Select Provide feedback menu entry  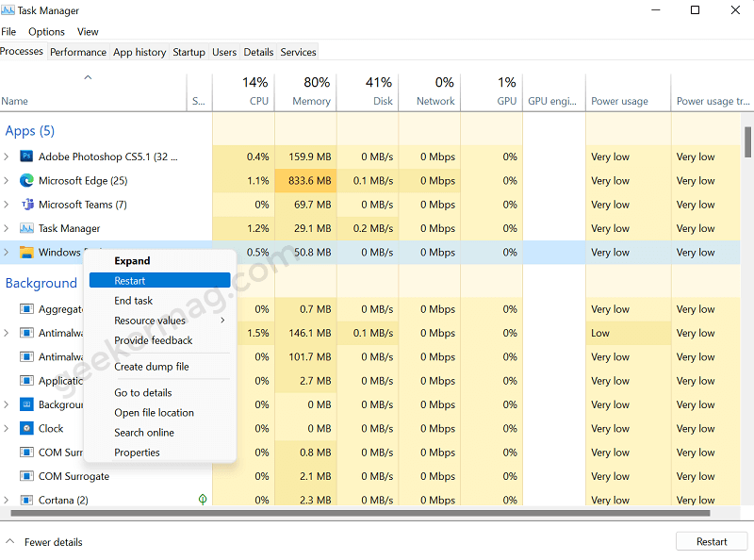tap(159, 340)
